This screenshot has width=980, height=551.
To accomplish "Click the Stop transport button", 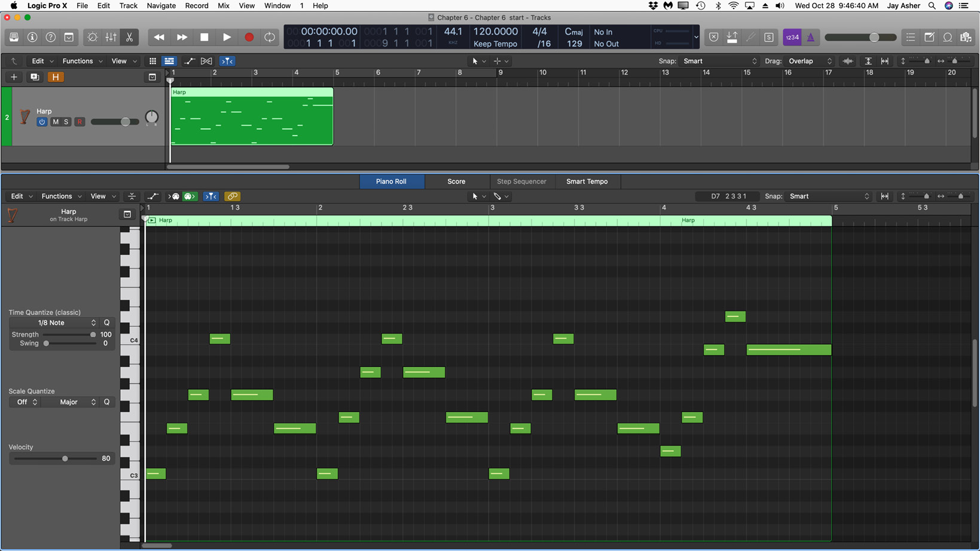I will point(204,37).
